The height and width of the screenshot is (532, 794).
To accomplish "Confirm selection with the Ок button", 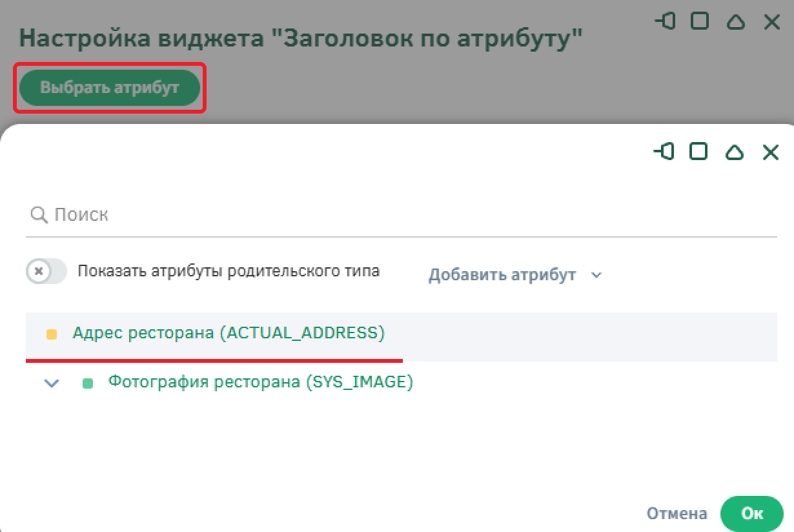I will click(x=751, y=513).
